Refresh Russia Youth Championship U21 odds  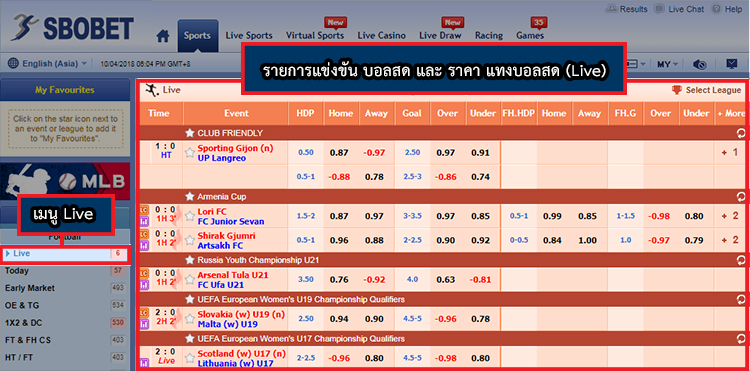(741, 260)
